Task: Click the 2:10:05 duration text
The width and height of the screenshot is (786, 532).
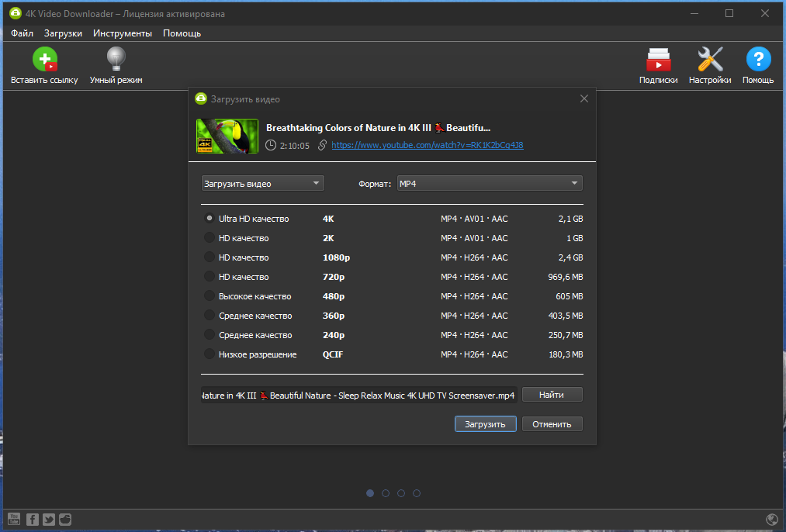Action: tap(295, 146)
